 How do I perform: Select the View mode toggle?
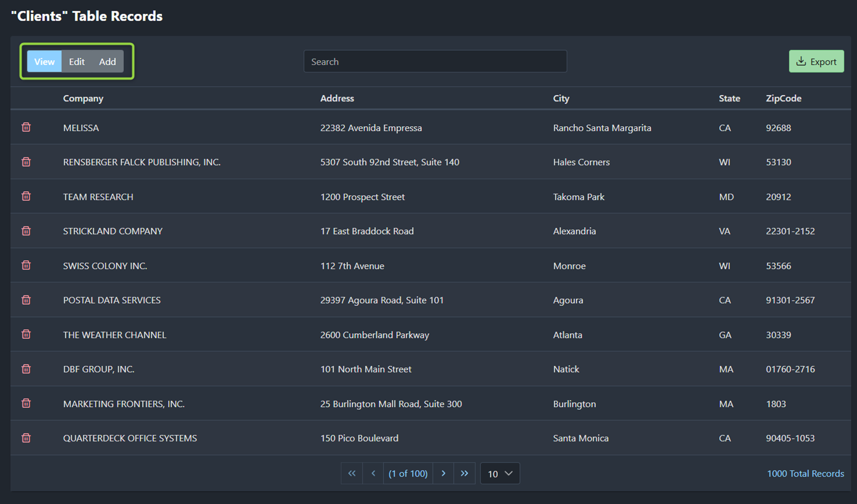44,61
